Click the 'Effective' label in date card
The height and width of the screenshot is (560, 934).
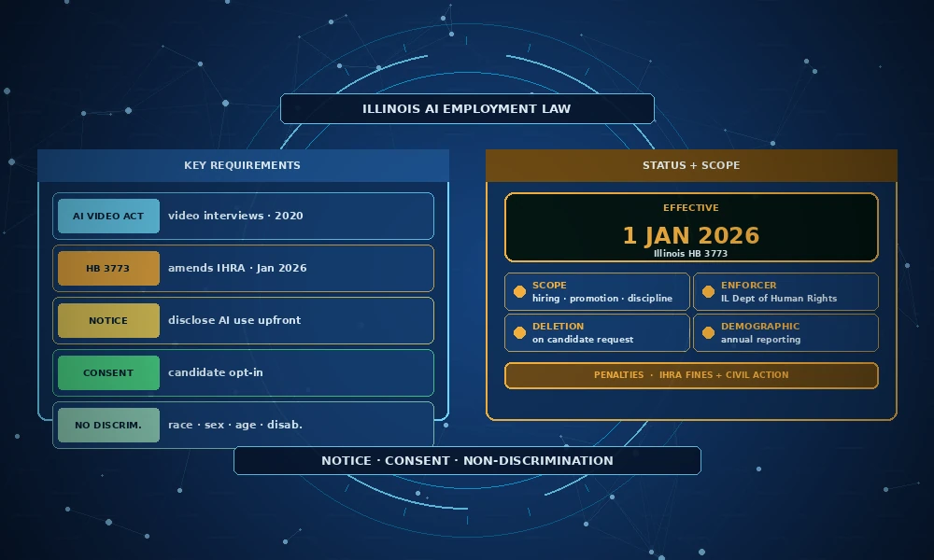pyautogui.click(x=691, y=208)
